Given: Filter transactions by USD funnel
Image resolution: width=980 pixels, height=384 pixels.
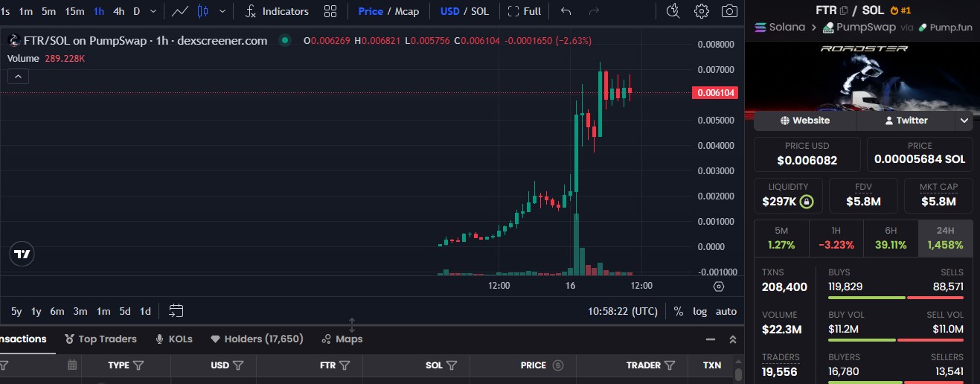Looking at the screenshot, I should [x=238, y=365].
